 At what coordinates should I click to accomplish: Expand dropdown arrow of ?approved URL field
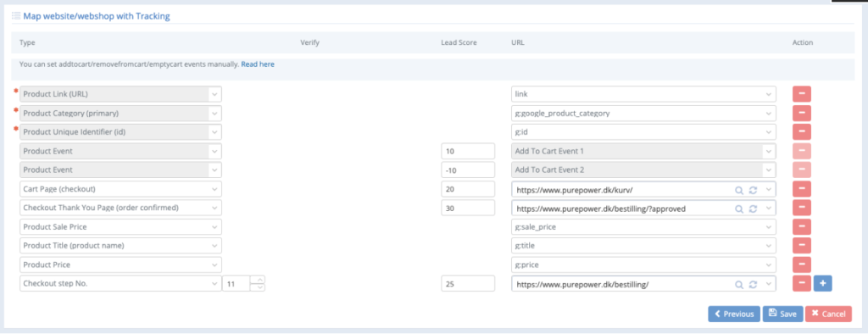click(768, 209)
